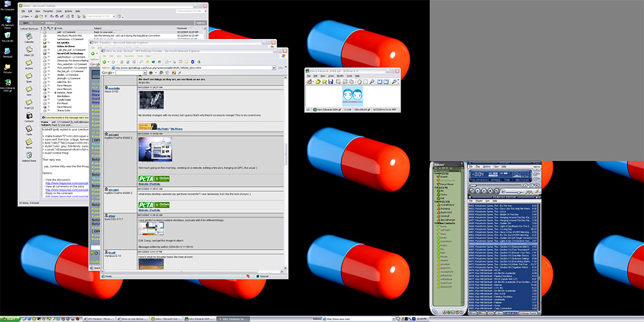Open the Actions menu in Outlook

[68, 11]
